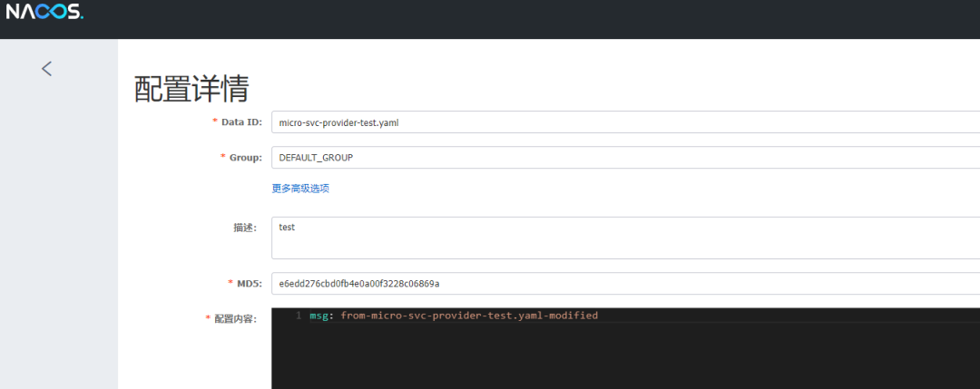Click the empty area of the code editor
Screen dimensions: 980x389
tap(626, 358)
